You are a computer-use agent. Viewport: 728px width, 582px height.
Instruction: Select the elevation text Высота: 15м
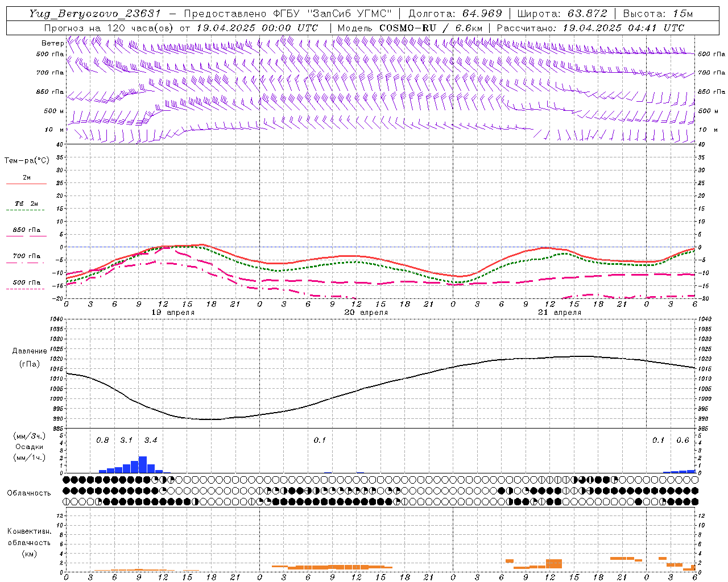point(658,14)
